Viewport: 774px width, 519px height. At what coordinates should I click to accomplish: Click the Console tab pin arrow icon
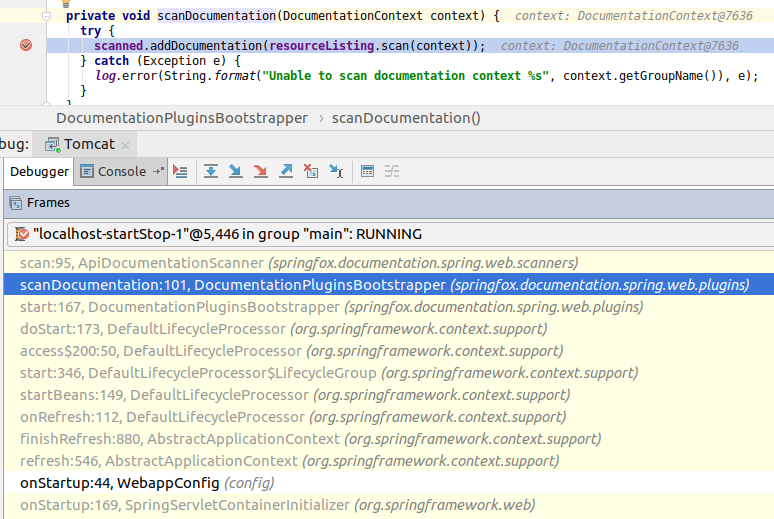[x=158, y=171]
